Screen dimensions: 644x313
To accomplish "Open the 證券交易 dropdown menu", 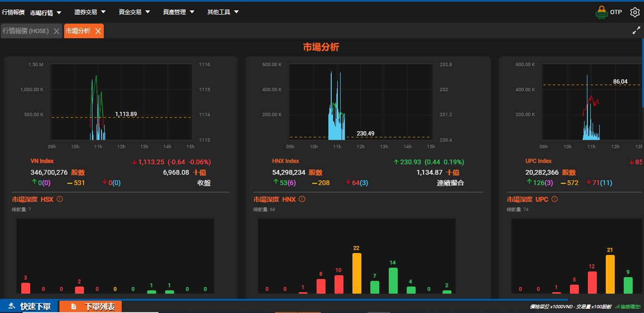I will (90, 12).
